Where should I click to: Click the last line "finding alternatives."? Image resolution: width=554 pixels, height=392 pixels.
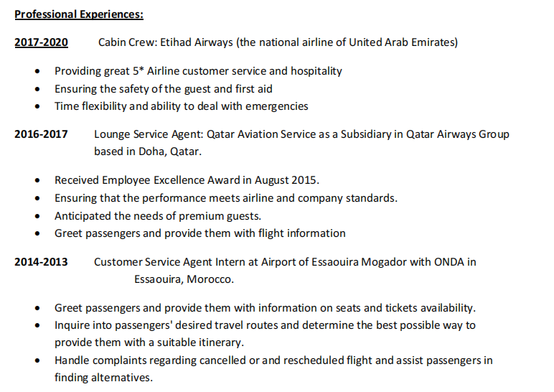point(103,378)
